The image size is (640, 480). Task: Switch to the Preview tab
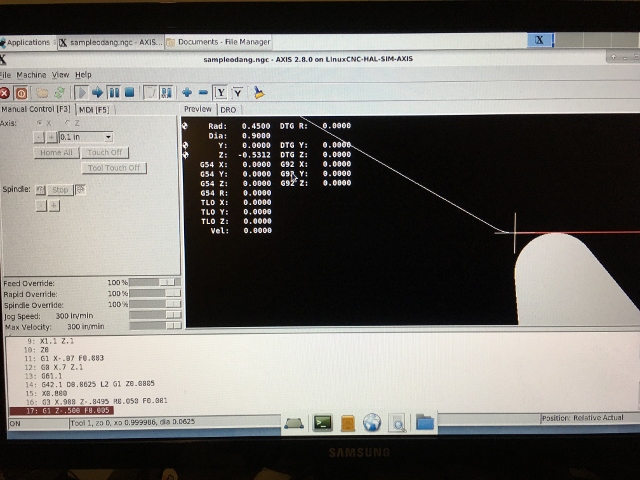point(198,109)
